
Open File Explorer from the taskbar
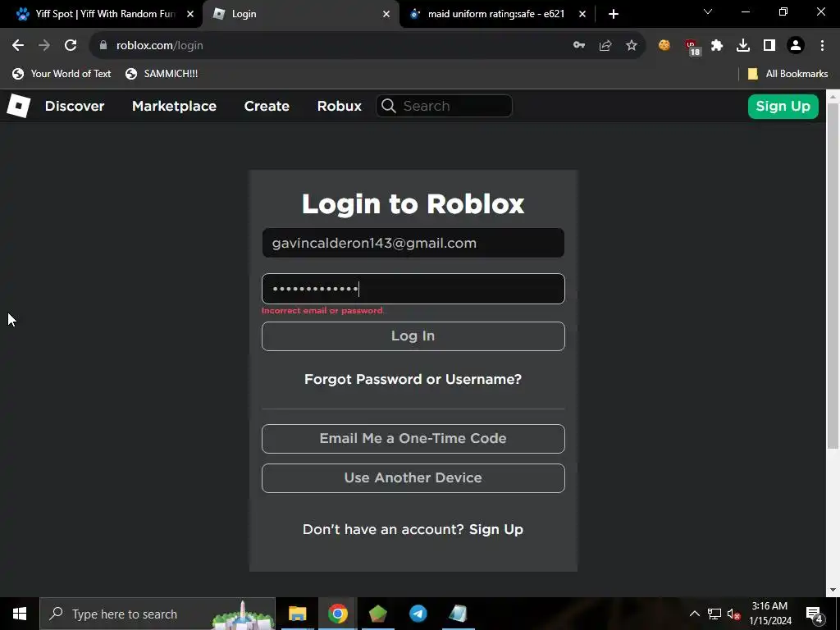coord(297,614)
